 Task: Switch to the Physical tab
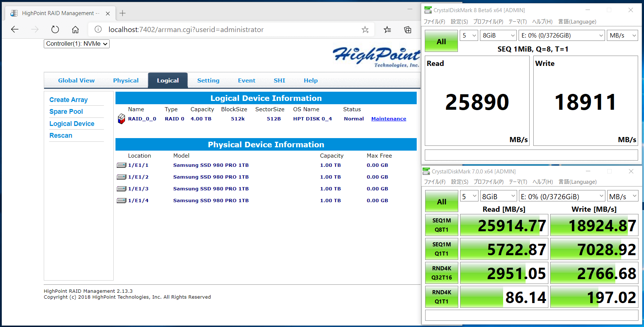tap(126, 80)
